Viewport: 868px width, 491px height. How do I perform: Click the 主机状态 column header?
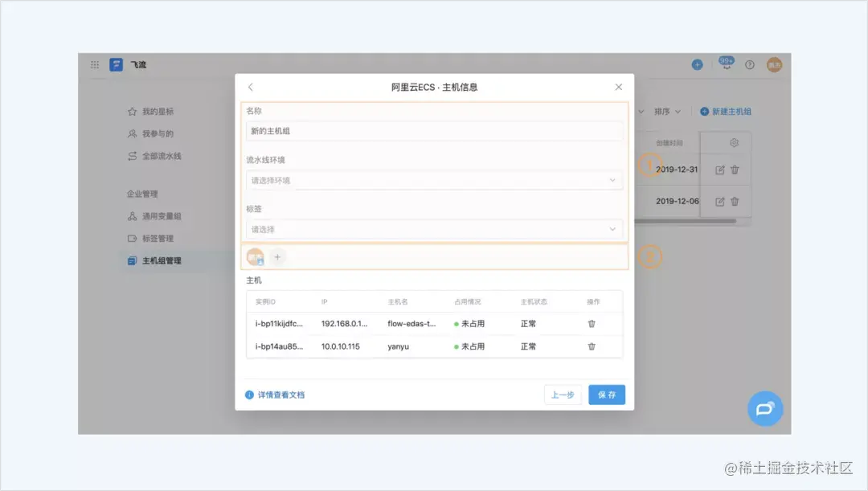(534, 301)
